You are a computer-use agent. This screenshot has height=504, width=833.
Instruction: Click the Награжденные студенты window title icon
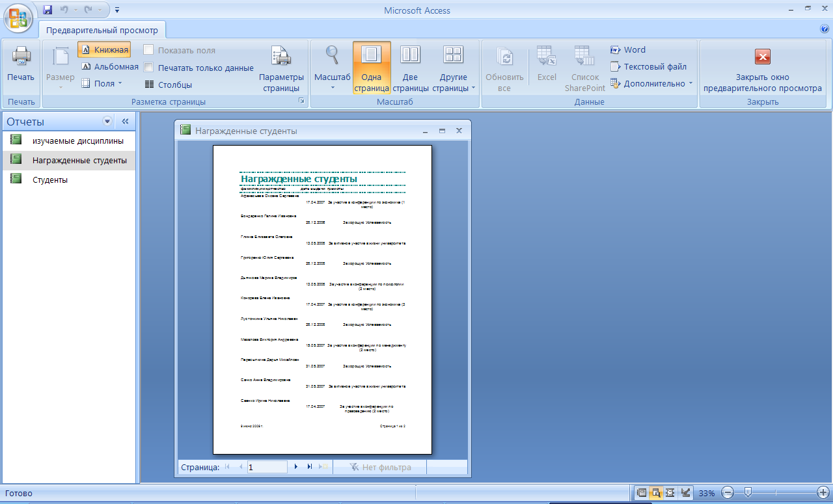click(x=185, y=130)
